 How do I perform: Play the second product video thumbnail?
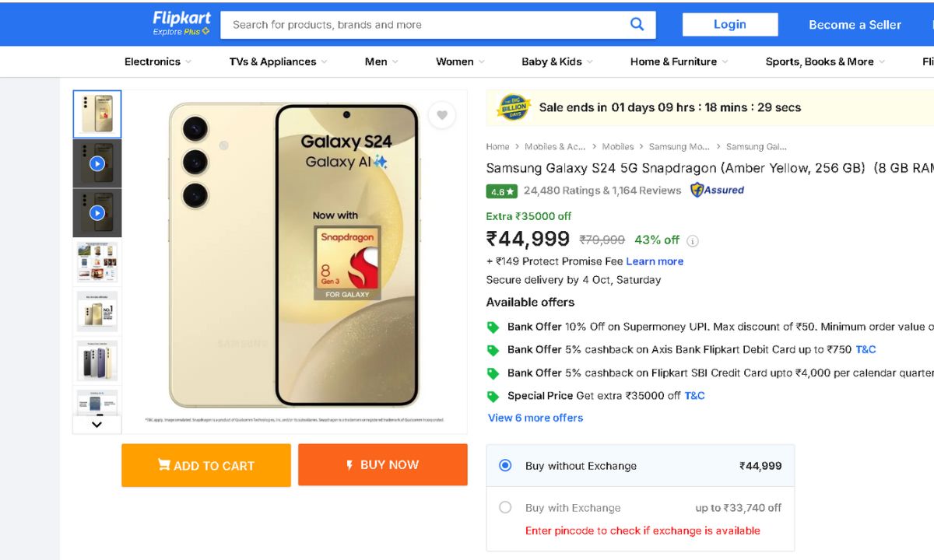pos(97,212)
